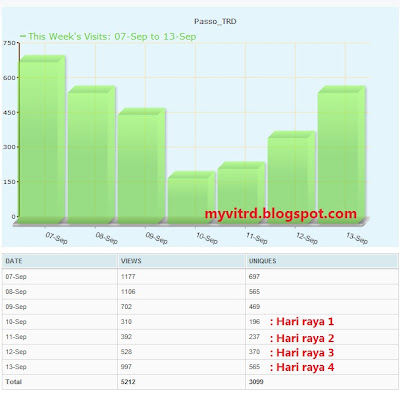
Task: Click the views value 528
Action: pyautogui.click(x=126, y=352)
